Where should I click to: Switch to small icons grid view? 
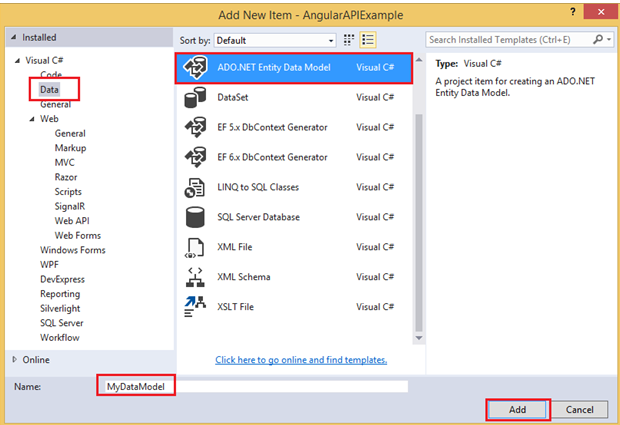tap(349, 40)
